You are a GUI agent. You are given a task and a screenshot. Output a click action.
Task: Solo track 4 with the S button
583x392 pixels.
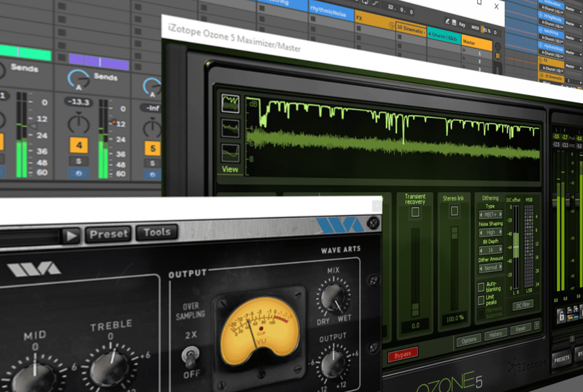[78, 161]
